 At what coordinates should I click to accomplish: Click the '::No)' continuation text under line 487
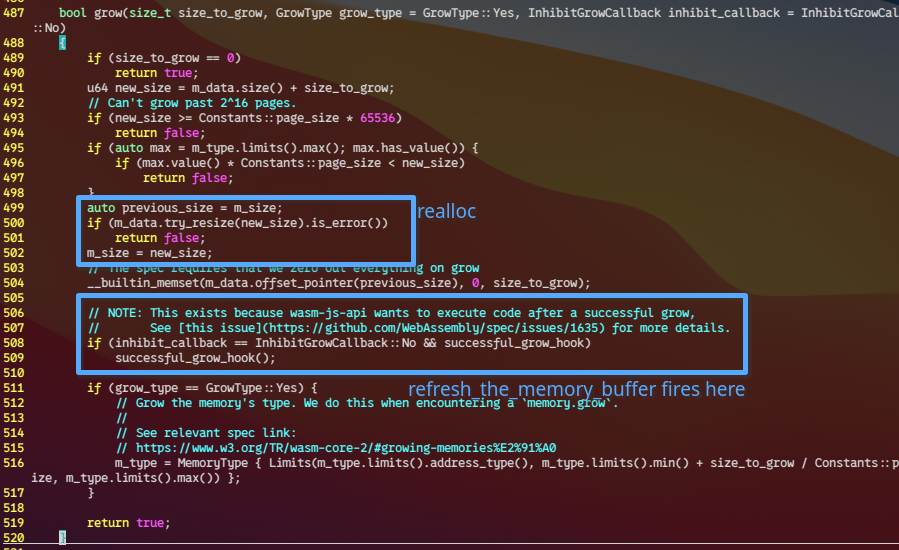(49, 28)
